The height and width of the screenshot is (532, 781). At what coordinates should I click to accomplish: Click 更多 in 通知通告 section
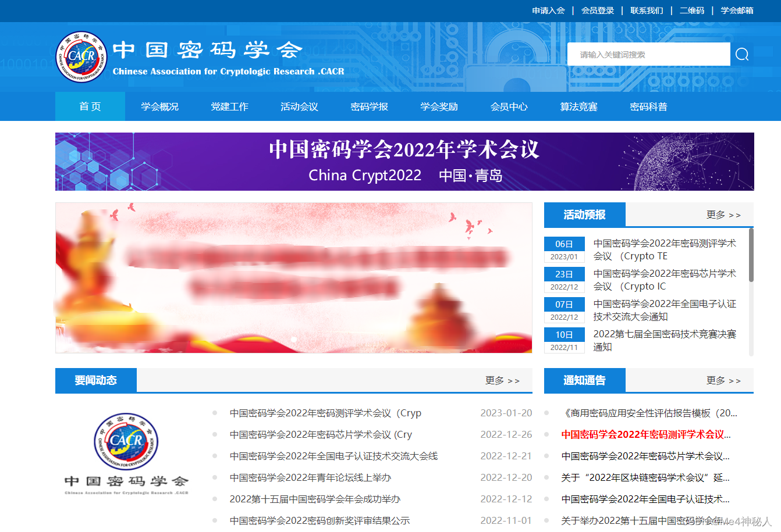[723, 380]
